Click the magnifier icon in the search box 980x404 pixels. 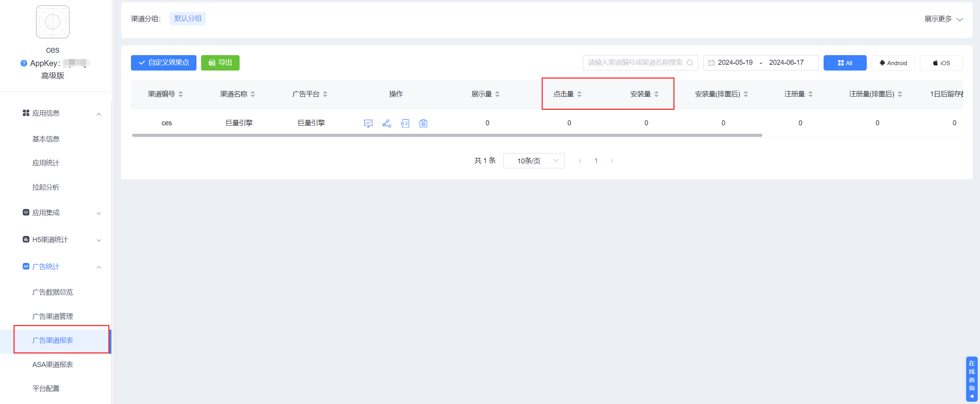coord(690,63)
